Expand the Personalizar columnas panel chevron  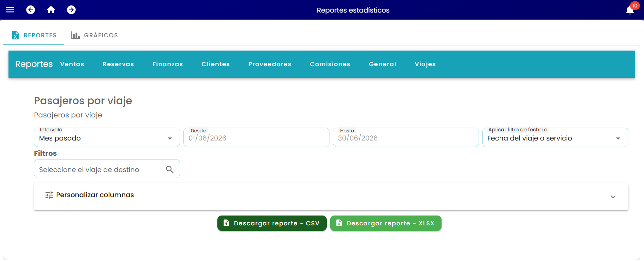[x=613, y=197]
